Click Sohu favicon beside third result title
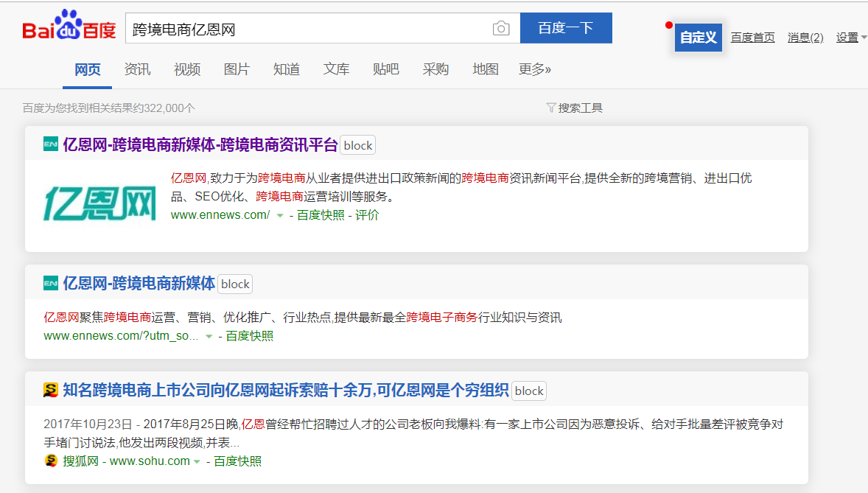The width and height of the screenshot is (868, 493). pyautogui.click(x=50, y=390)
